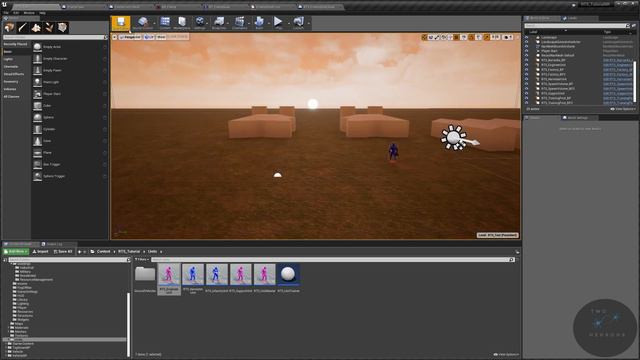Open the Content browser toolbar icon
Image resolution: width=640 pixels, height=360 pixels.
(165, 23)
